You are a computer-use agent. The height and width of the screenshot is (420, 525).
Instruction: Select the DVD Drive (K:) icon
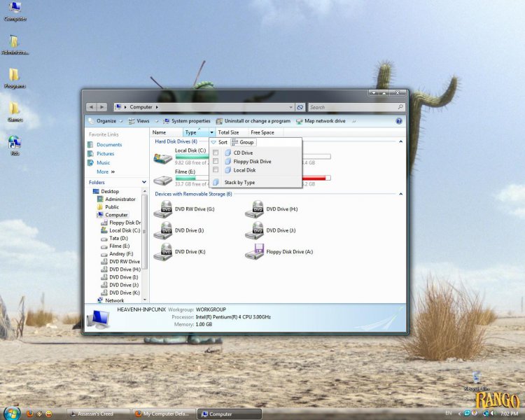(x=162, y=252)
